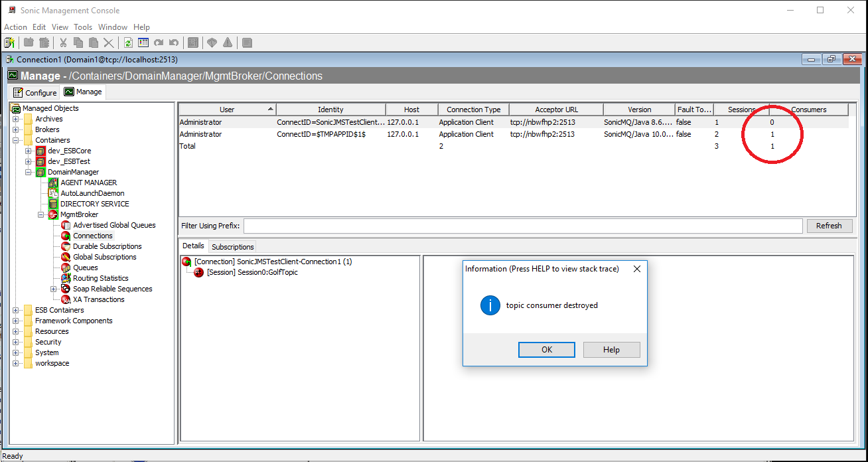Click the Advertised Global Queues icon

pyautogui.click(x=66, y=225)
